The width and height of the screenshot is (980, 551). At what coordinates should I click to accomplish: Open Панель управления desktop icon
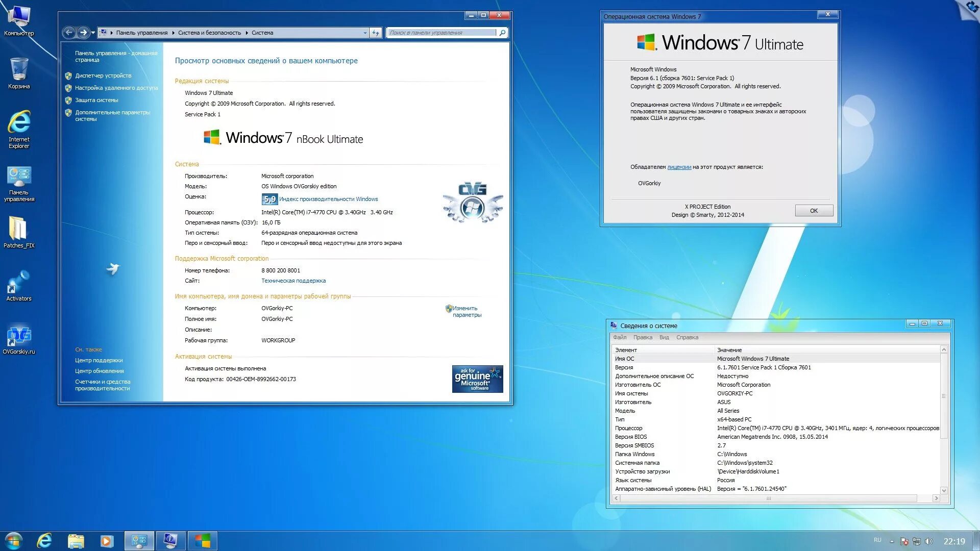pos(19,184)
